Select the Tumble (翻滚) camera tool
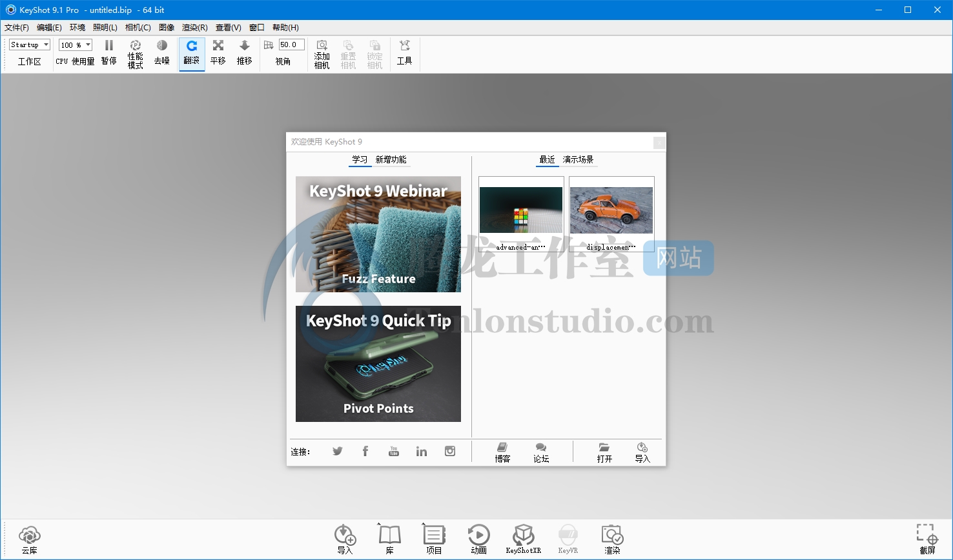953x560 pixels. tap(192, 53)
